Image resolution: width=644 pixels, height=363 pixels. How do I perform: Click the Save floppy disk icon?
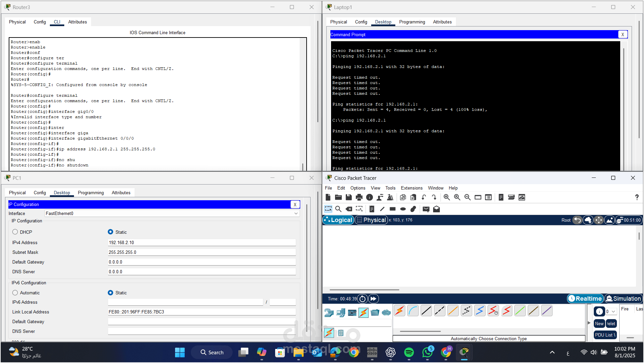(x=349, y=197)
